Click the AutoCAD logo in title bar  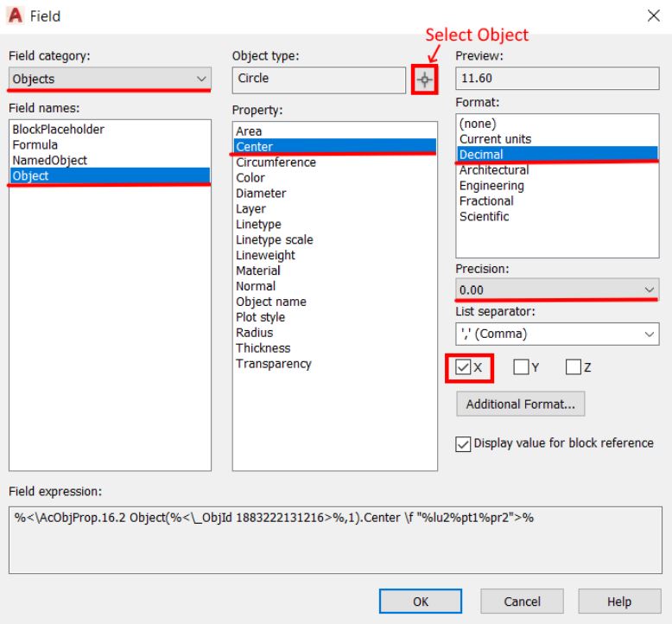click(x=16, y=16)
